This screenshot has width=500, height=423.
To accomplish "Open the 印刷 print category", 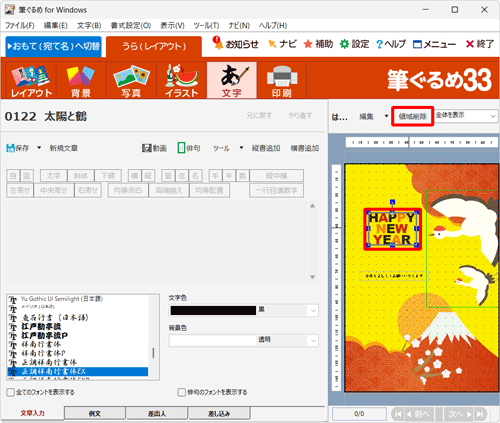I will [x=282, y=80].
